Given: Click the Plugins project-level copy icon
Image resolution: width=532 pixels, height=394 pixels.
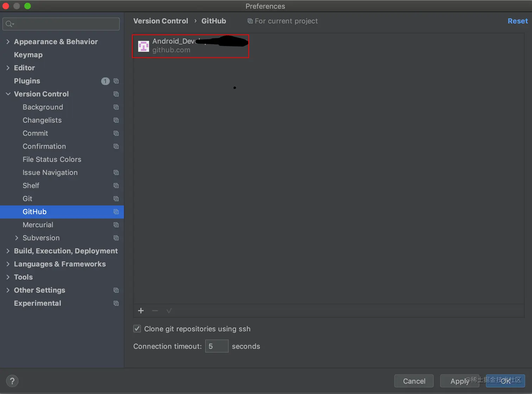Looking at the screenshot, I should (116, 81).
